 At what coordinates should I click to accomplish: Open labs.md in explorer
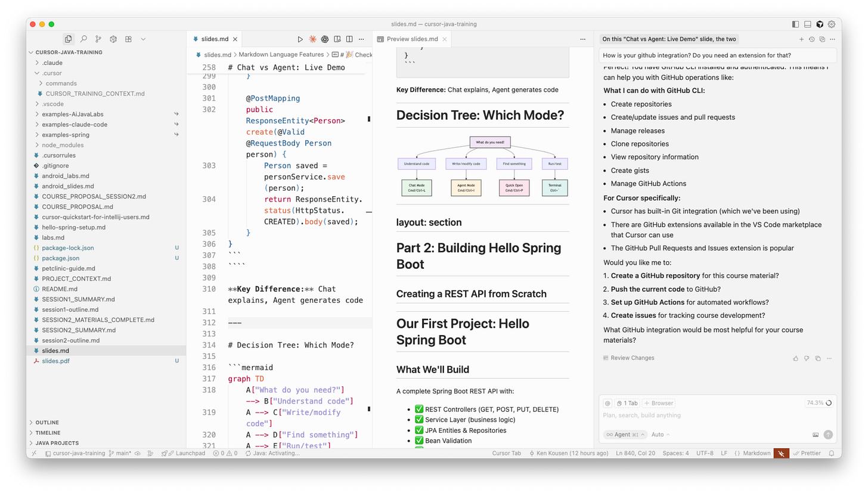(106, 237)
